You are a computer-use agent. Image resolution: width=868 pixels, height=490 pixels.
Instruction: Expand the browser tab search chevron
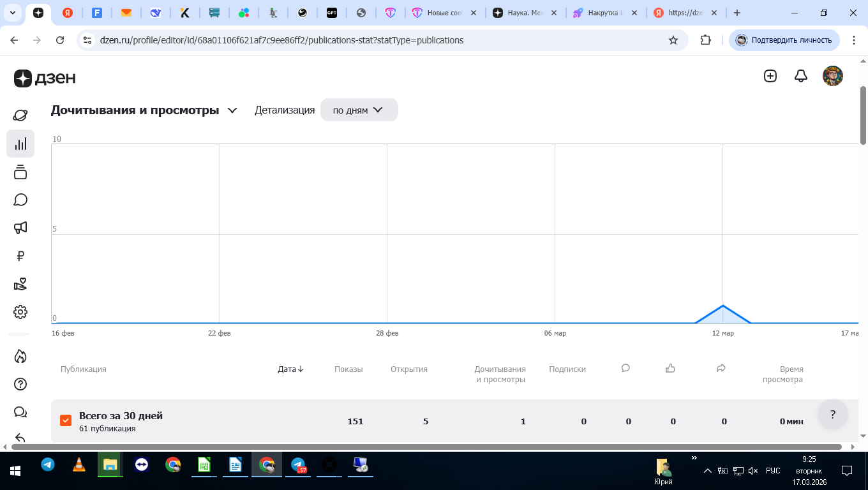[x=12, y=13]
